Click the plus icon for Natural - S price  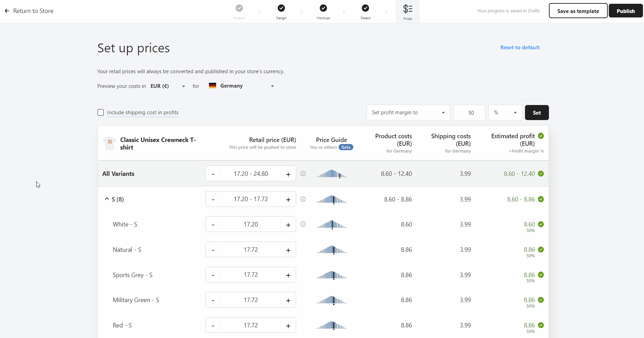pos(288,250)
